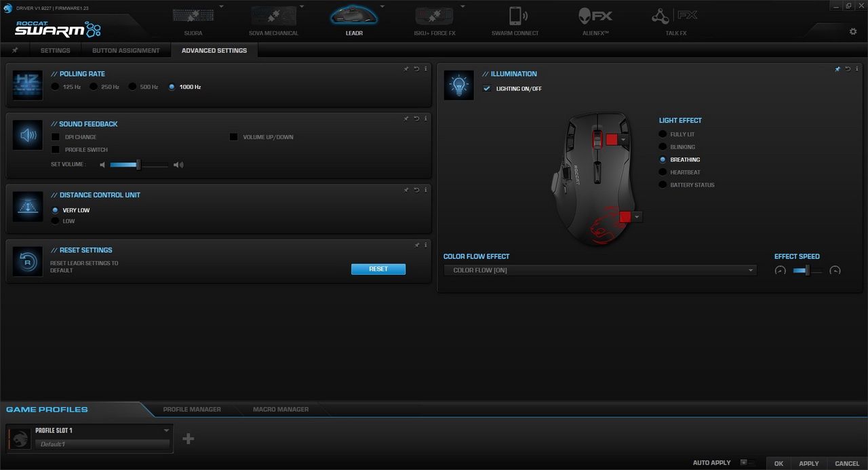Viewport: 868px width, 470px height.
Task: Click the Reset button for Leadr settings
Action: click(x=378, y=269)
